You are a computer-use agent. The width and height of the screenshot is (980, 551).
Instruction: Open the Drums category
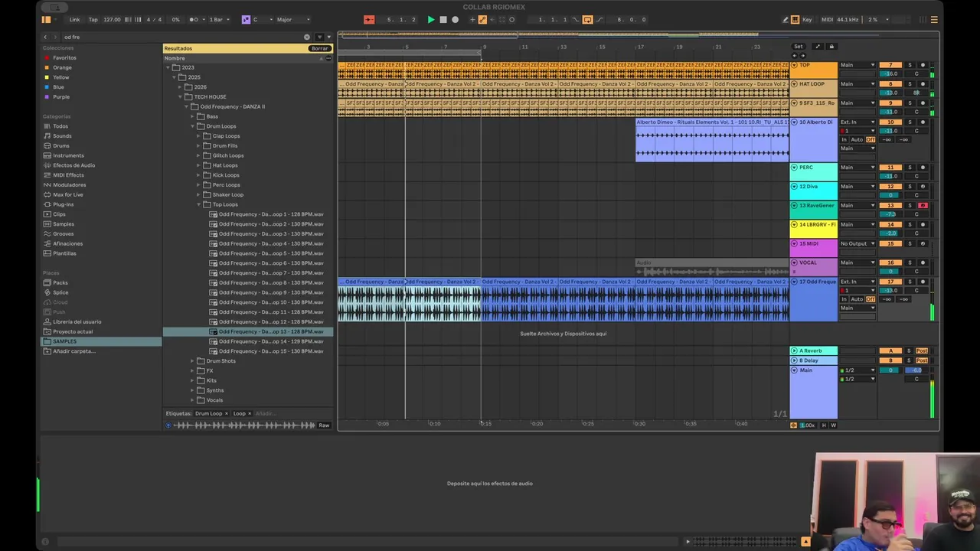click(61, 146)
